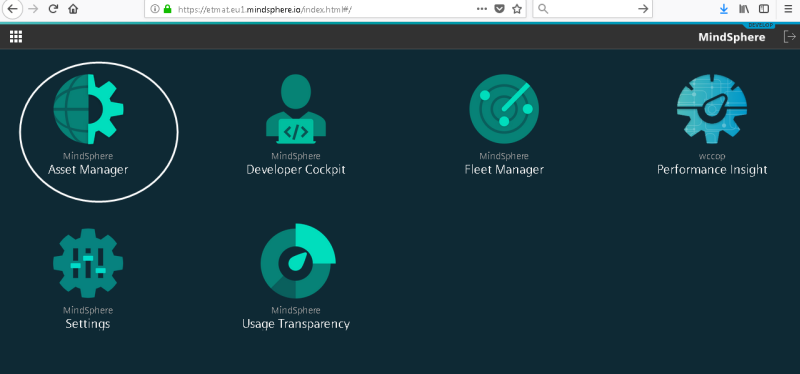Reload the page
Screen dimensions: 800x374
pos(53,9)
